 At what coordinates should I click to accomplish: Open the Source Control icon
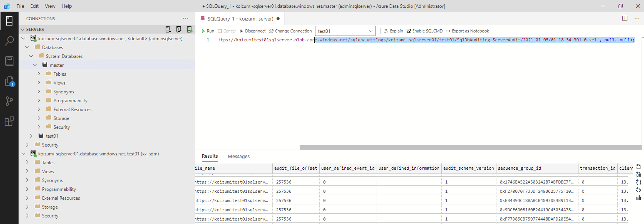coord(9,101)
